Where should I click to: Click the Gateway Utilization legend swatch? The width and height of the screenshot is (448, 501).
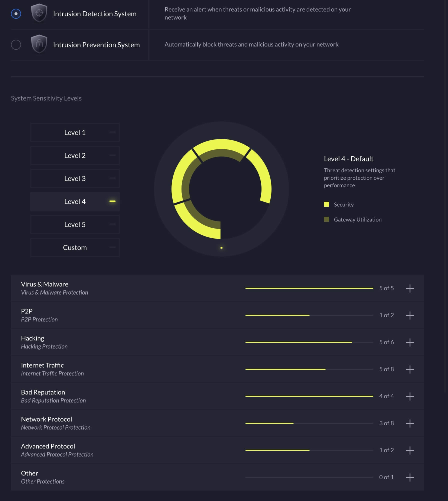[x=326, y=219]
